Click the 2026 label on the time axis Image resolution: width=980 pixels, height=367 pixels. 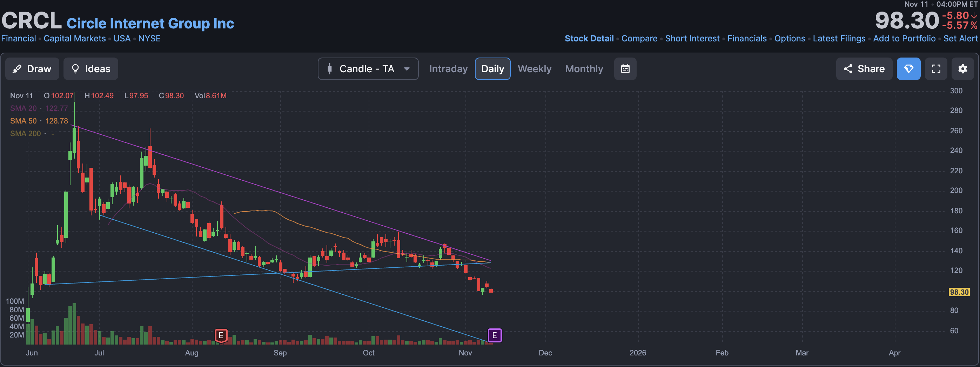[638, 353]
